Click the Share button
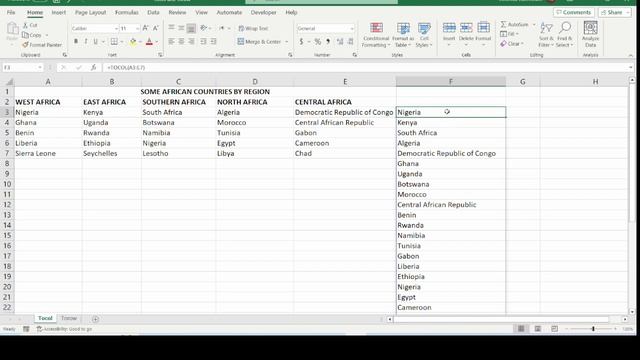 614,13
